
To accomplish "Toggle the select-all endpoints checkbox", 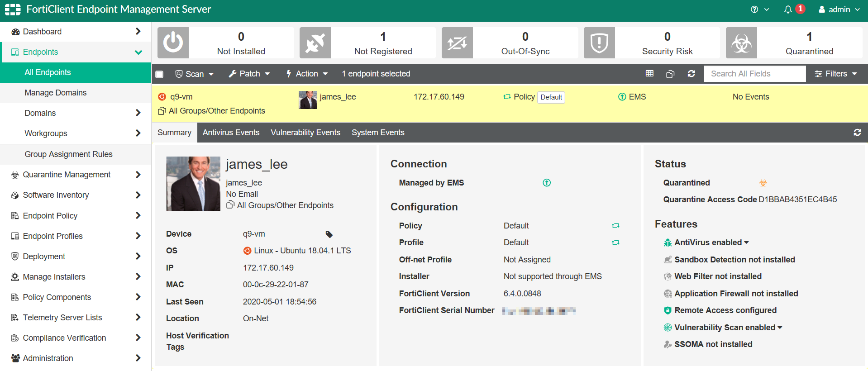I will click(x=159, y=74).
